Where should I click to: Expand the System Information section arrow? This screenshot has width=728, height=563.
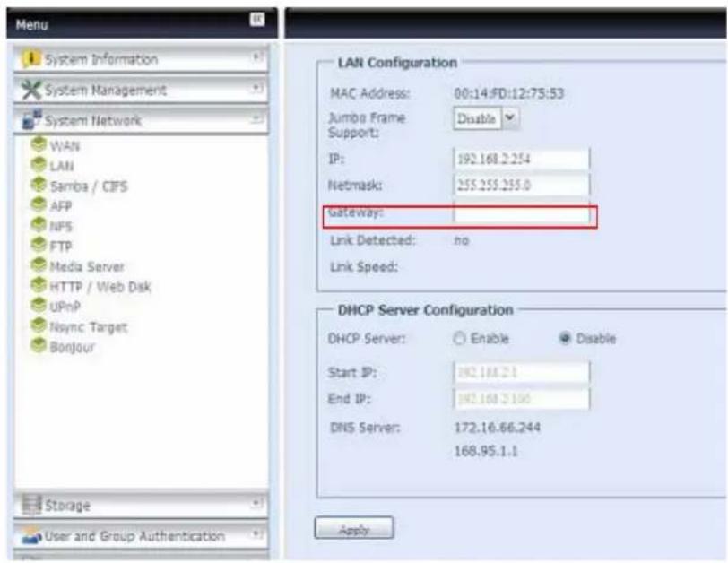click(256, 57)
